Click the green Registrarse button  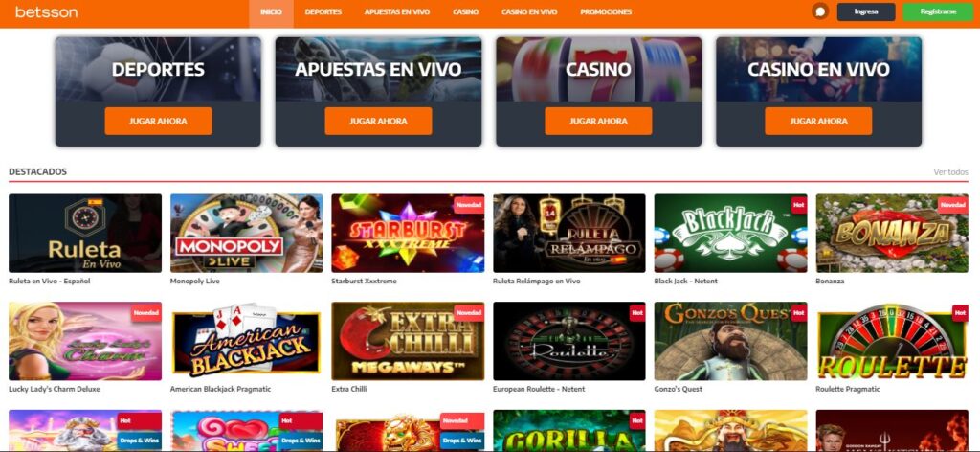tap(938, 11)
